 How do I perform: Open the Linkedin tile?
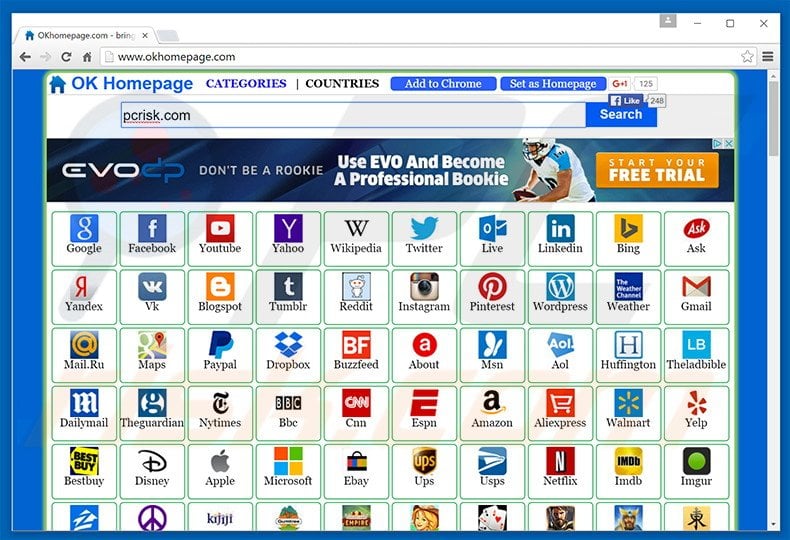(x=560, y=239)
